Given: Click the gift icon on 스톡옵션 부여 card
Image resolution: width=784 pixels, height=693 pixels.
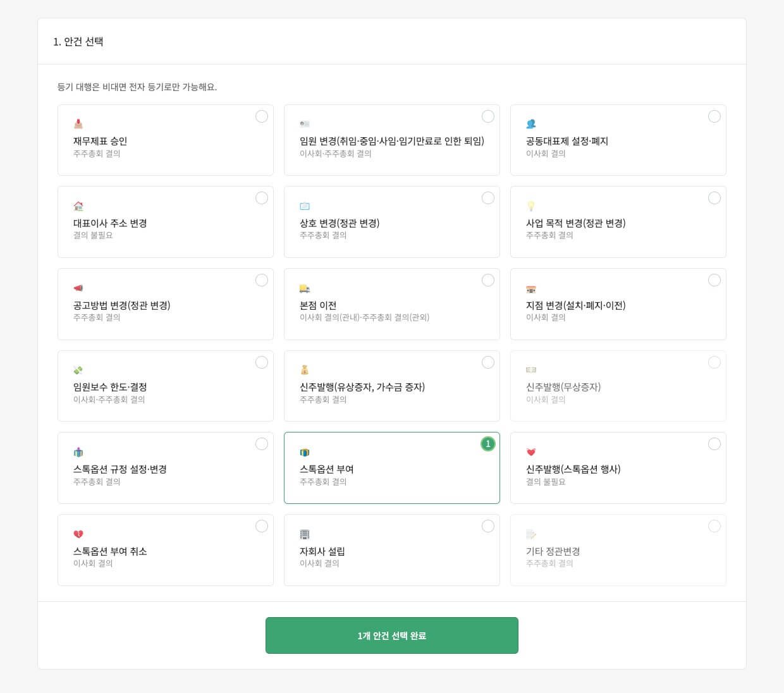Looking at the screenshot, I should tap(305, 451).
